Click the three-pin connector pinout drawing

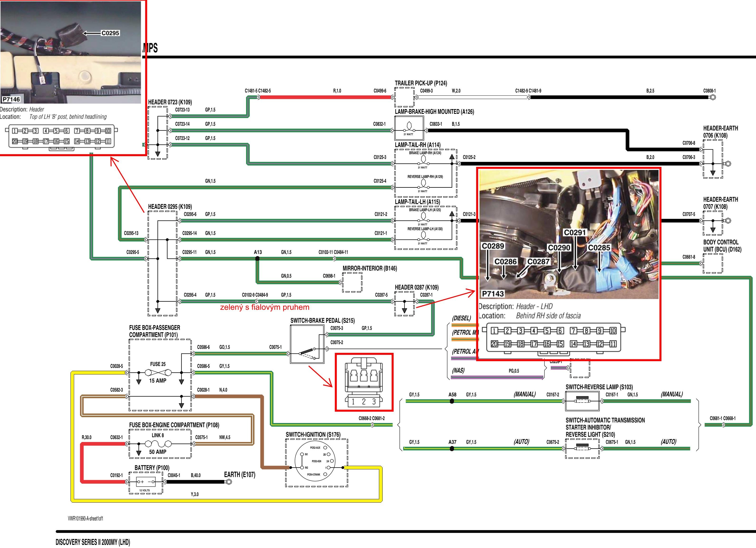coord(364,382)
